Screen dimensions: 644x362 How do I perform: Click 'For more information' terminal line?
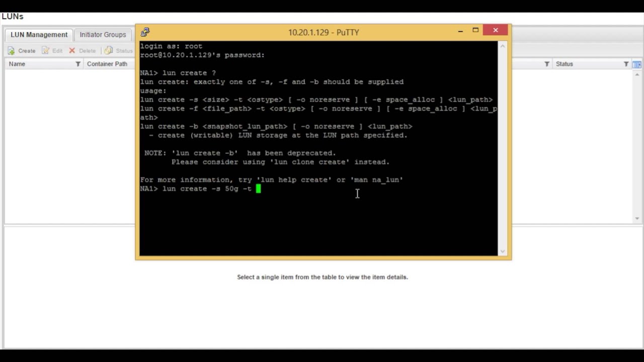[272, 180]
